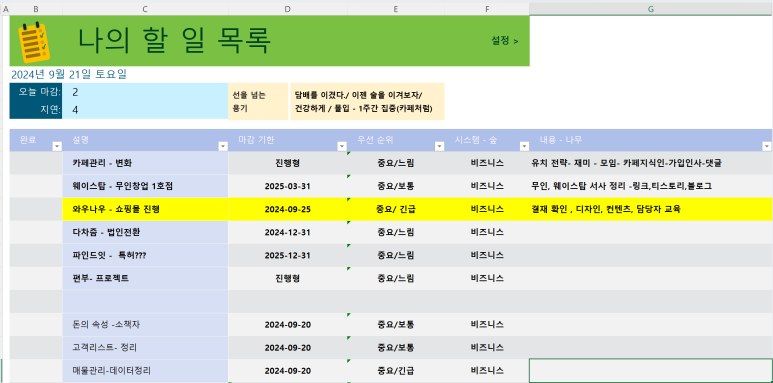This screenshot has height=383, width=773.
Task: Select the 오늘 마감 label cell
Action: click(36, 92)
